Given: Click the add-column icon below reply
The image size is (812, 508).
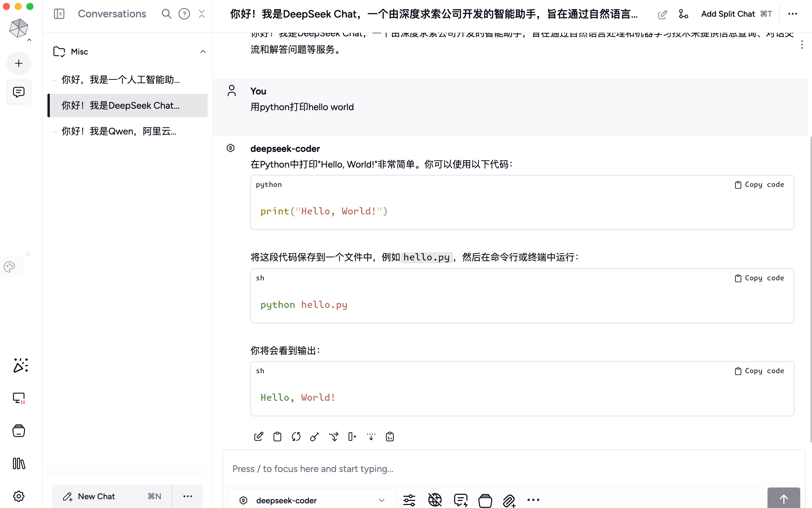Looking at the screenshot, I should (x=352, y=437).
